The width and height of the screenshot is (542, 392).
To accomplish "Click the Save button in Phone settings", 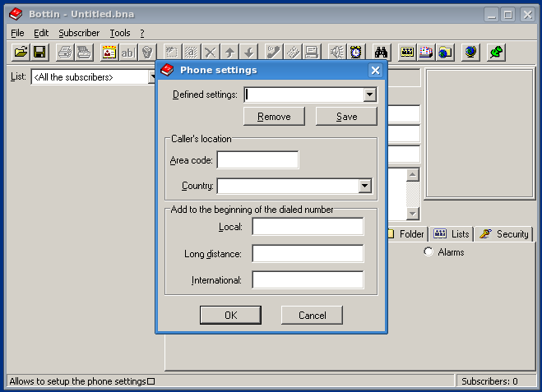I will coord(346,117).
